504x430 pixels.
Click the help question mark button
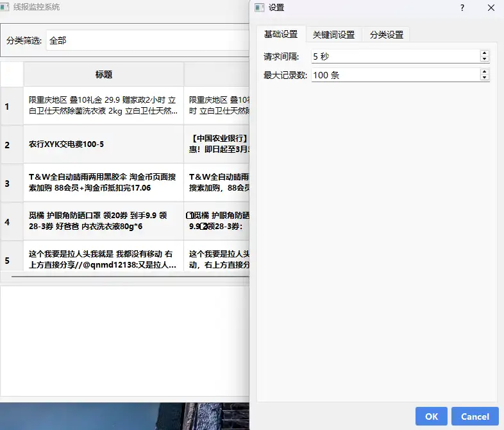pos(462,8)
